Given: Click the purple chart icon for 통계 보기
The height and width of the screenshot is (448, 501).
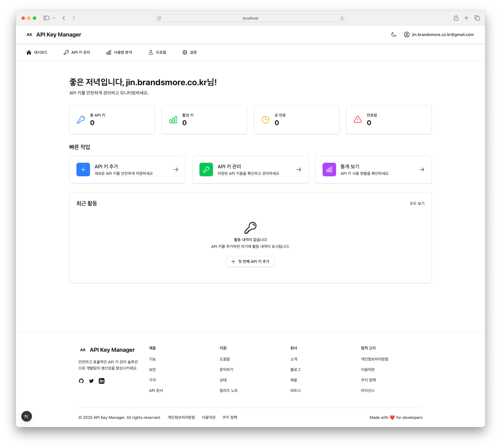Looking at the screenshot, I should (329, 169).
